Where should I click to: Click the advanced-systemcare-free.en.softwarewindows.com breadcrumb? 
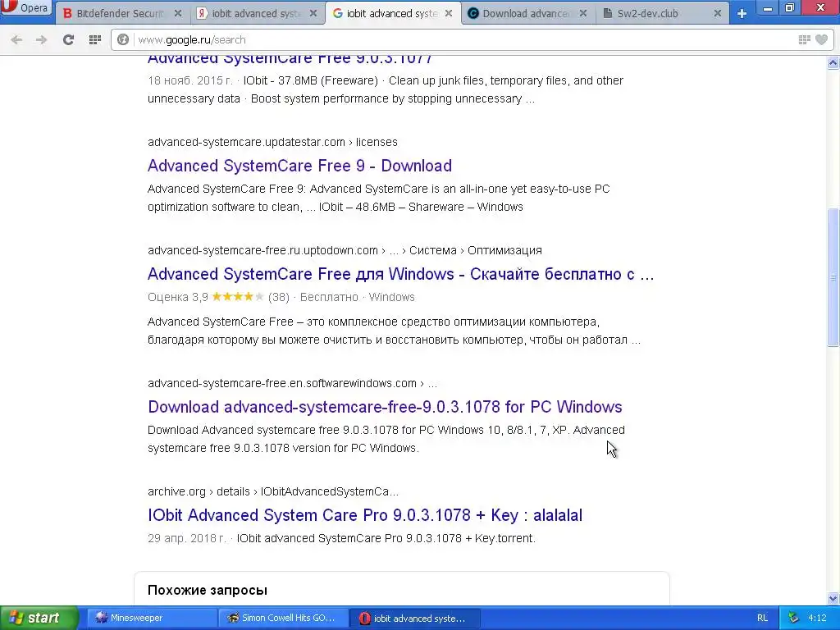[292, 383]
